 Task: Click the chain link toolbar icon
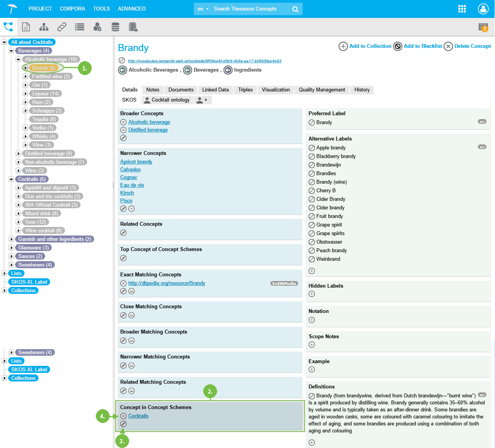62,27
